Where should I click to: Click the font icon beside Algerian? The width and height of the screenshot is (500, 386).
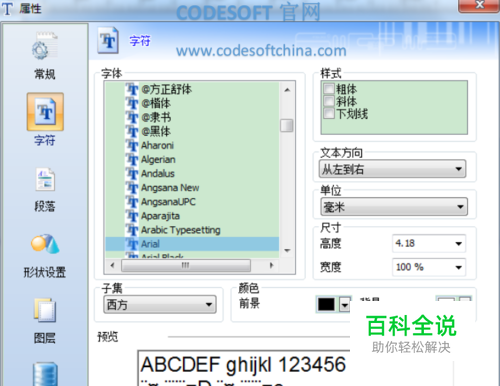pyautogui.click(x=132, y=160)
